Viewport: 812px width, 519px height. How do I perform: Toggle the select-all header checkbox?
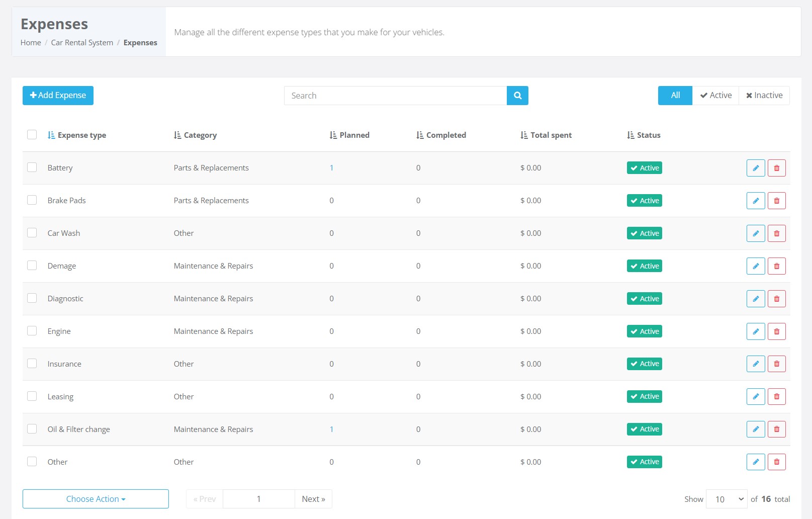[32, 135]
